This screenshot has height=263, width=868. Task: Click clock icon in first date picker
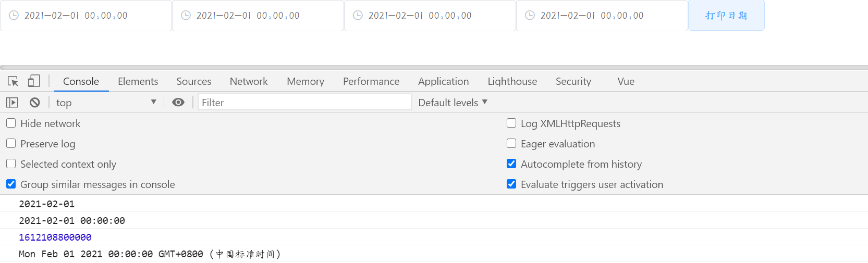(14, 16)
